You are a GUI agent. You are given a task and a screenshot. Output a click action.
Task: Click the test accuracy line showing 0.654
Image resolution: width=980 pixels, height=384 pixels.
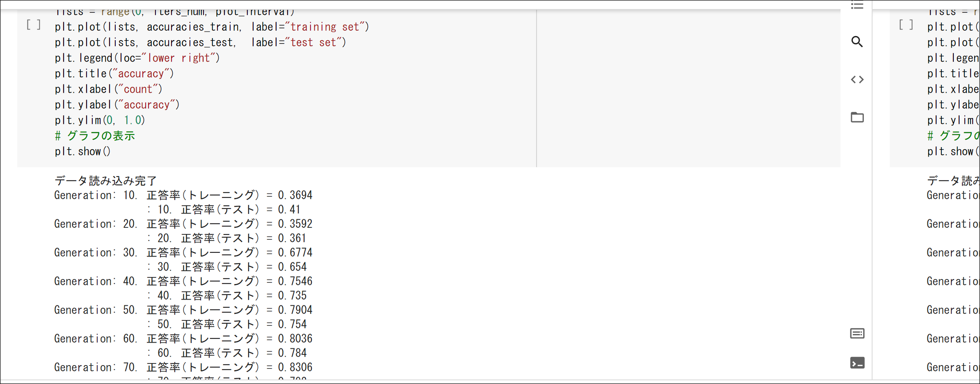coord(227,267)
